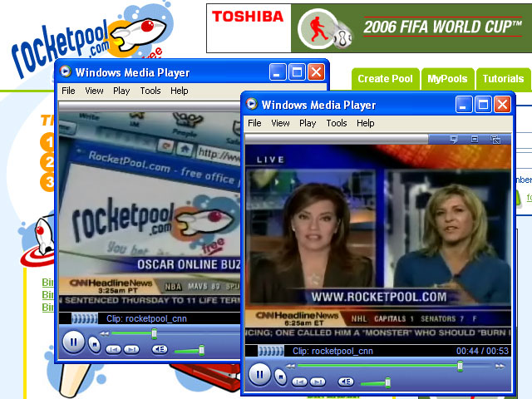Maximize the back Media Player window

pyautogui.click(x=297, y=72)
